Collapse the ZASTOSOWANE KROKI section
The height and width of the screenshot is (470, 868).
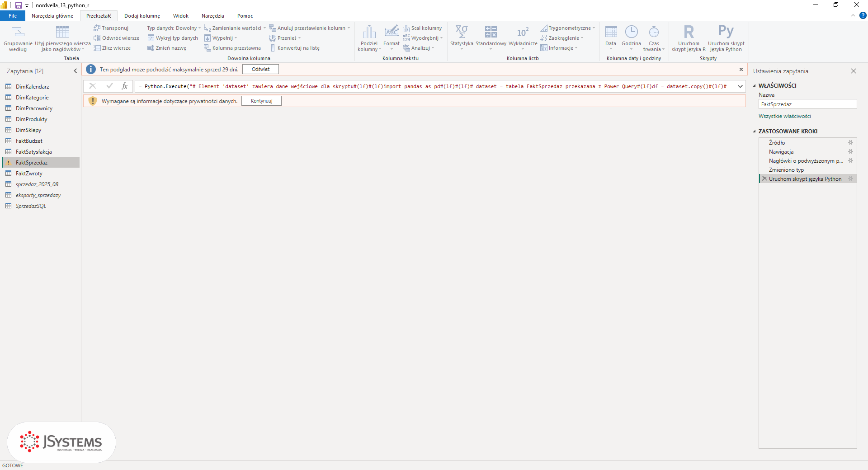(x=754, y=131)
